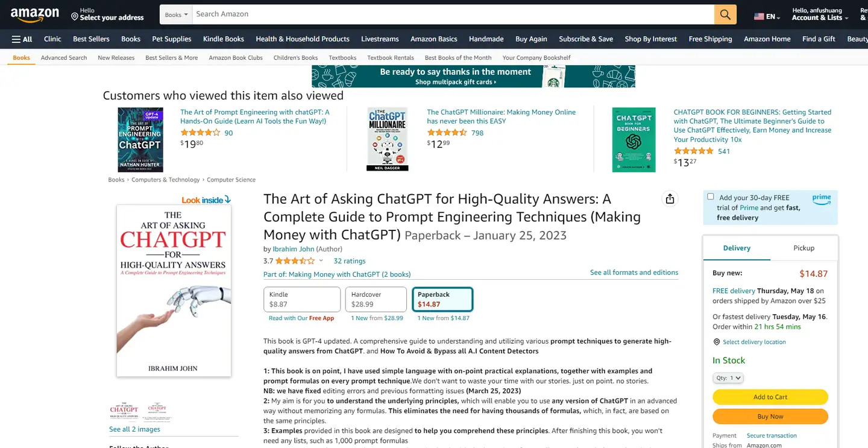The width and height of the screenshot is (868, 448).
Task: Click See all 2 images link
Action: pos(134,429)
